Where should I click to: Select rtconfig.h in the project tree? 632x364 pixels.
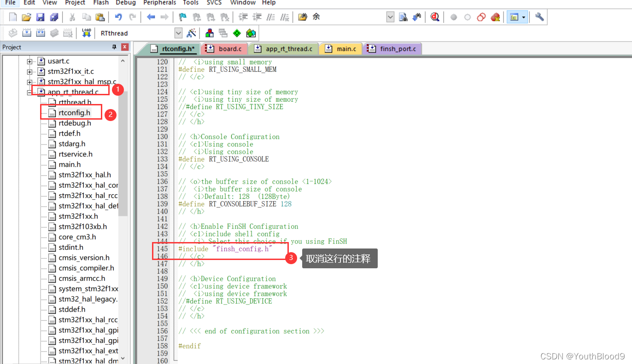tap(74, 113)
